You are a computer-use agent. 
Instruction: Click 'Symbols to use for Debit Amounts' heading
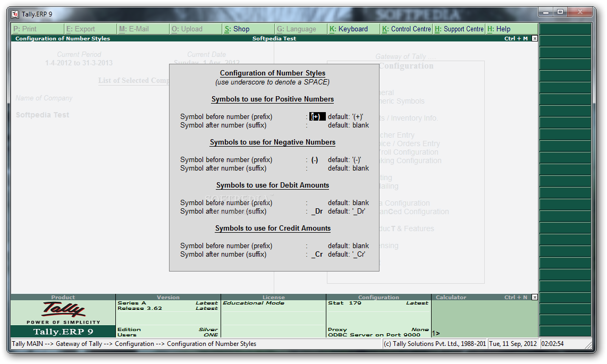273,185
